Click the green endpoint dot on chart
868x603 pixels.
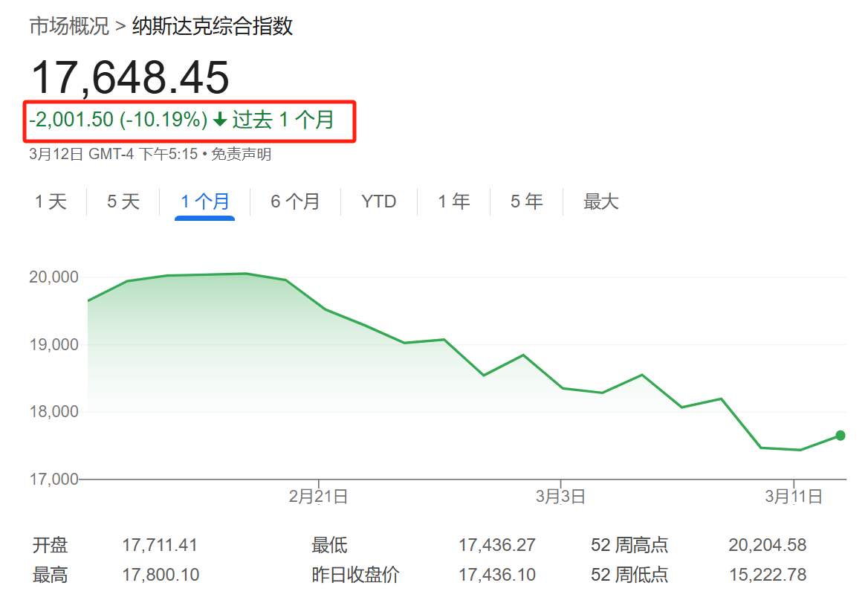pyautogui.click(x=841, y=436)
